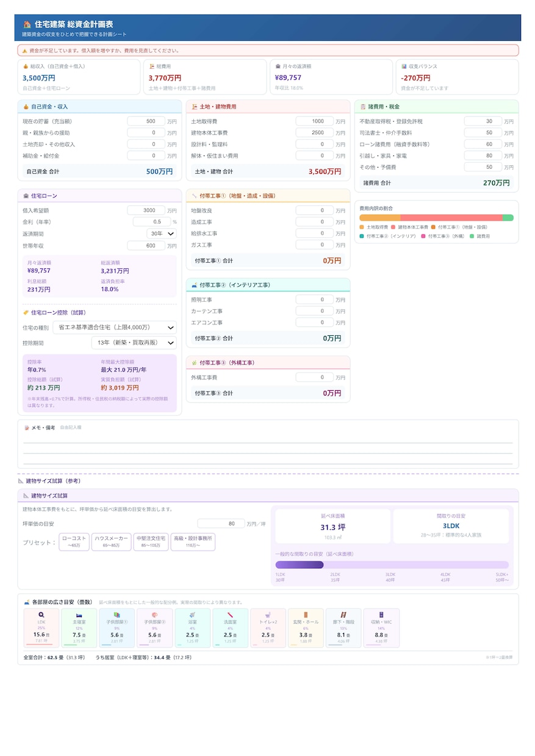Expand the 控除期間 dropdown
535x756 pixels.
coord(134,343)
